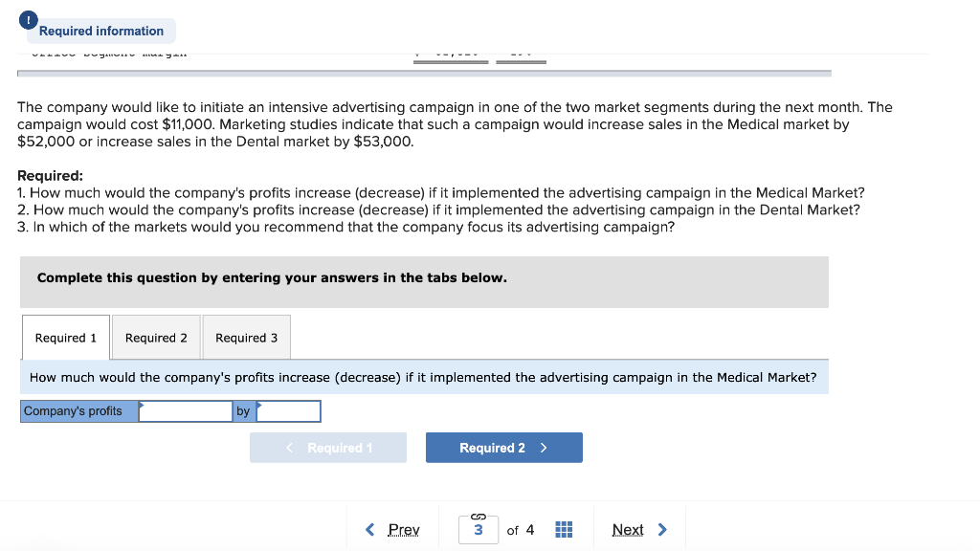This screenshot has height=551, width=980.
Task: Click the chain link icon above page number
Action: 478,516
